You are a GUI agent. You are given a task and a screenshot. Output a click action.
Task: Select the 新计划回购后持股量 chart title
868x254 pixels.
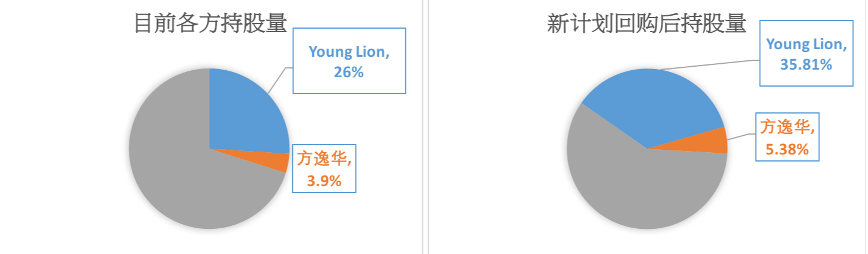click(647, 23)
